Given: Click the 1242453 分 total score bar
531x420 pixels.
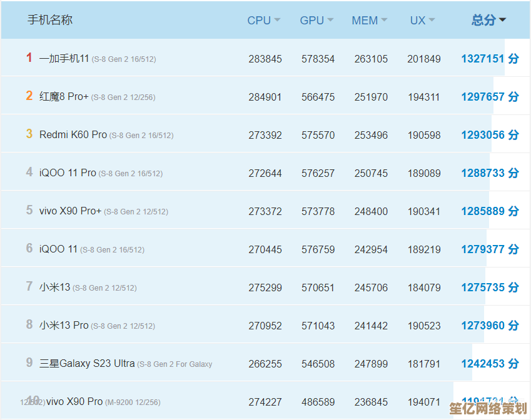Looking at the screenshot, I should click(490, 364).
